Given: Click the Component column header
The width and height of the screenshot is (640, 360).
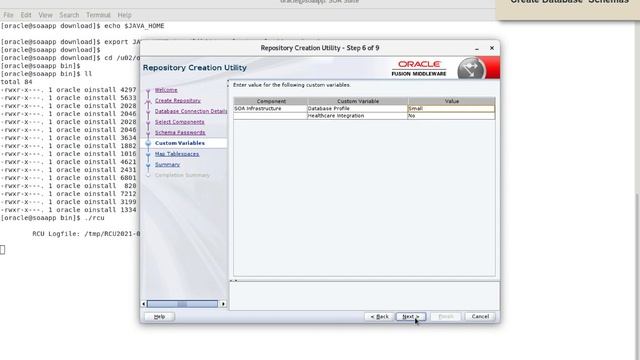Looking at the screenshot, I should [271, 101].
